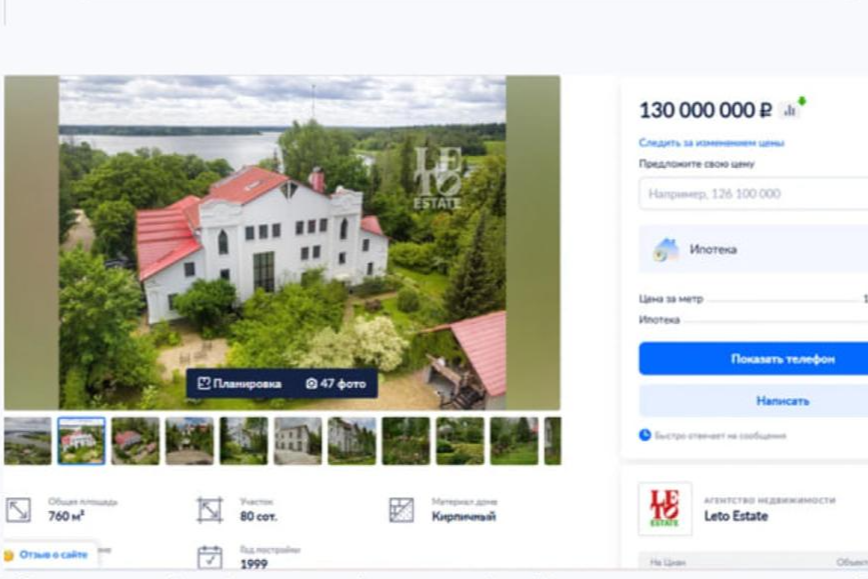Click the Показать телефон button

coord(753,359)
